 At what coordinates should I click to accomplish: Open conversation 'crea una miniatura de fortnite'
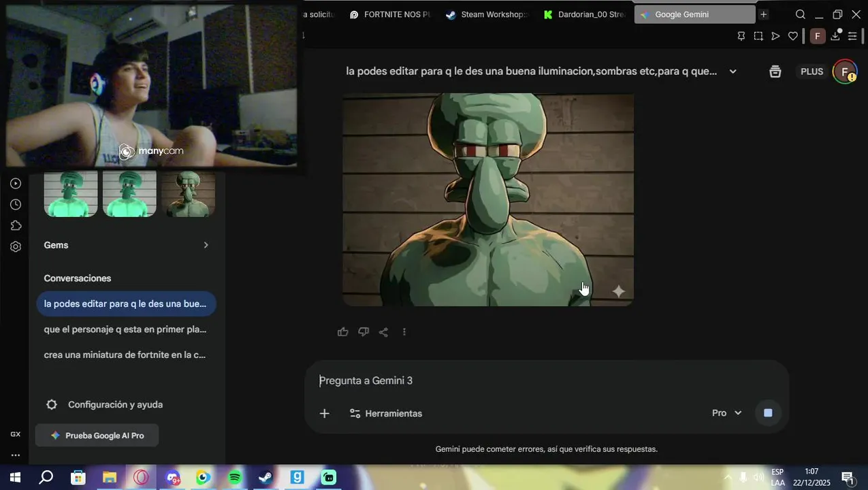(x=126, y=355)
